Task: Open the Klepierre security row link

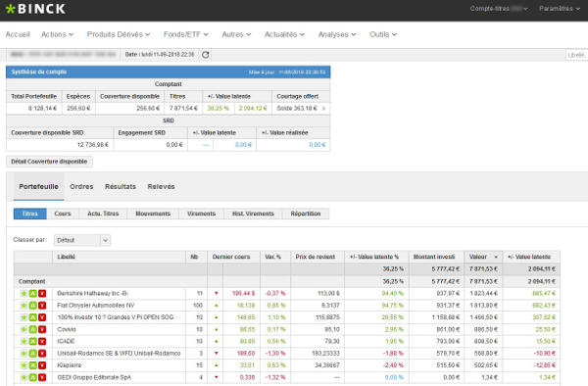Action: (70, 365)
